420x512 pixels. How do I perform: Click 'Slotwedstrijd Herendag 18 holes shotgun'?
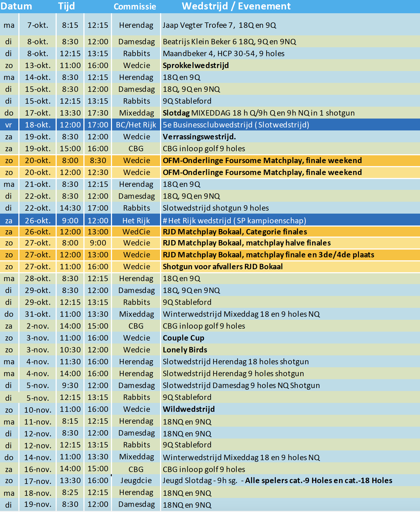[236, 362]
